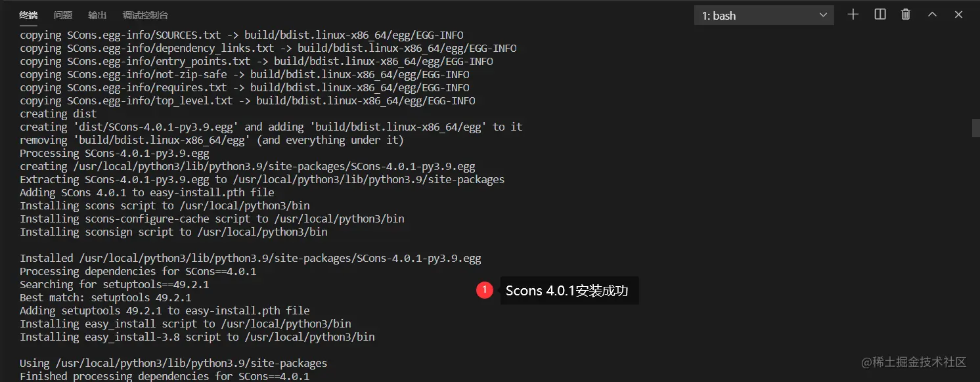The image size is (980, 382).
Task: Switch to the 终端 tab
Action: pyautogui.click(x=28, y=15)
